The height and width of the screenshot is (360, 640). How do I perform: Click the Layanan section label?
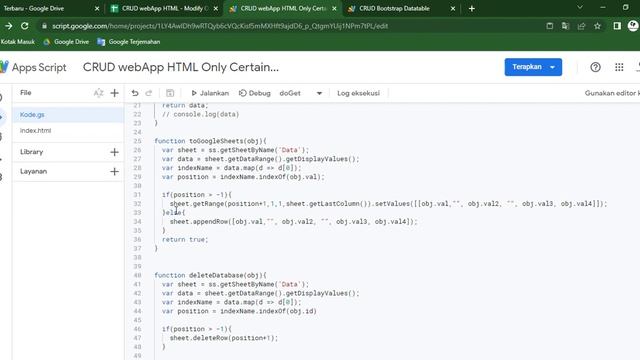[x=33, y=171]
